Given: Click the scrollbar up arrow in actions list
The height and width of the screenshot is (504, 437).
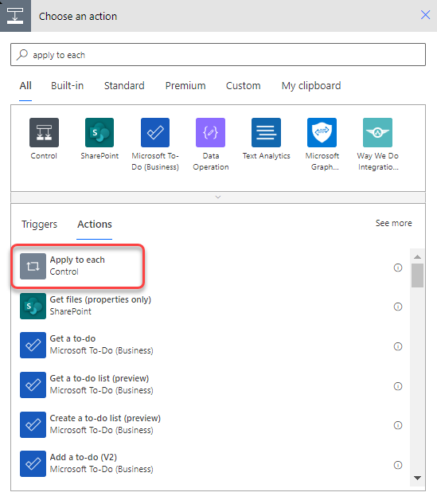Looking at the screenshot, I should point(417,257).
